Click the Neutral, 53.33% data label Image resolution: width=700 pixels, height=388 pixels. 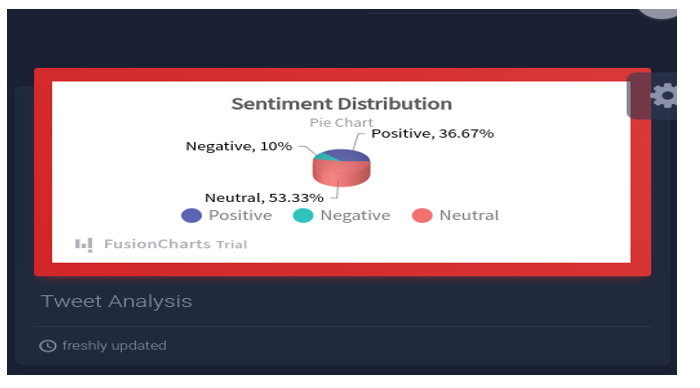(x=264, y=197)
